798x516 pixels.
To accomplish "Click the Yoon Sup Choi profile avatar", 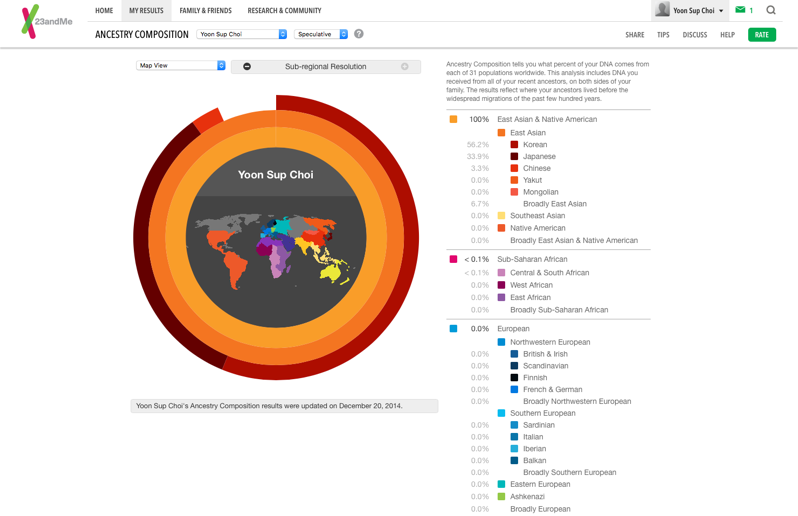I will tap(662, 10).
